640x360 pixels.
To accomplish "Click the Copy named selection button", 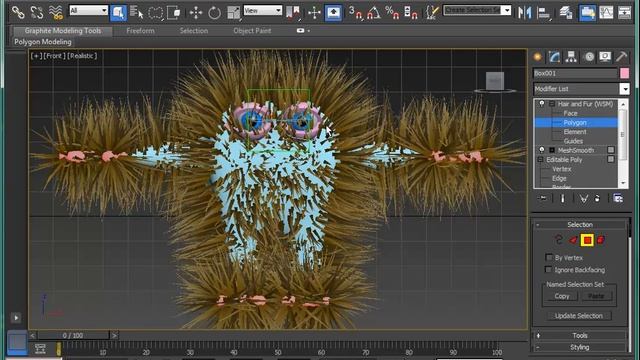I will click(562, 296).
